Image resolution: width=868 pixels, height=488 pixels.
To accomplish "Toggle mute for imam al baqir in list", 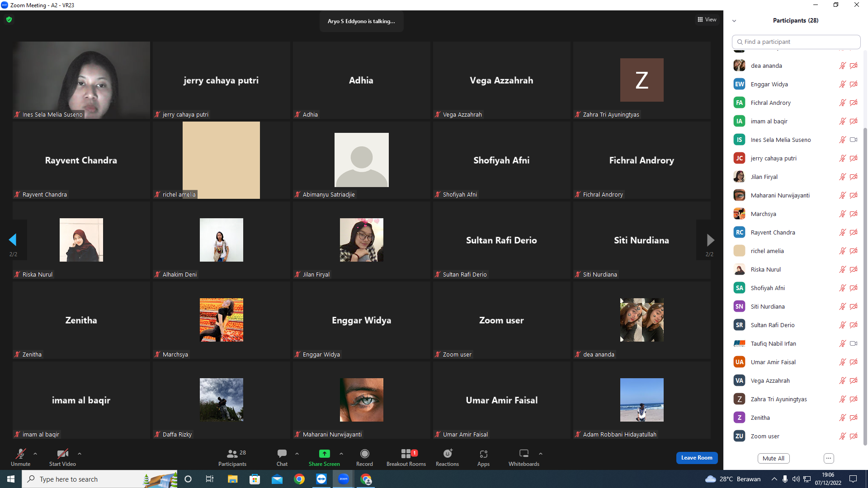I will tap(843, 121).
